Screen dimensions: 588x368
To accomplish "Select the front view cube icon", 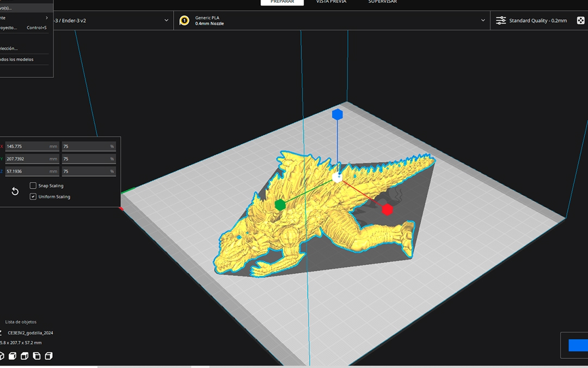I will (12, 356).
